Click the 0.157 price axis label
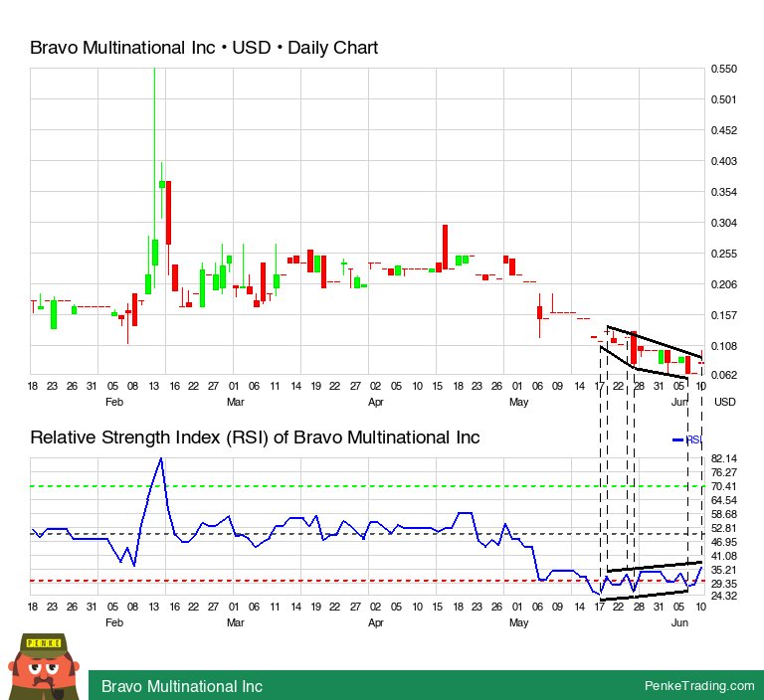Screen dimensions: 764x700 (724, 315)
